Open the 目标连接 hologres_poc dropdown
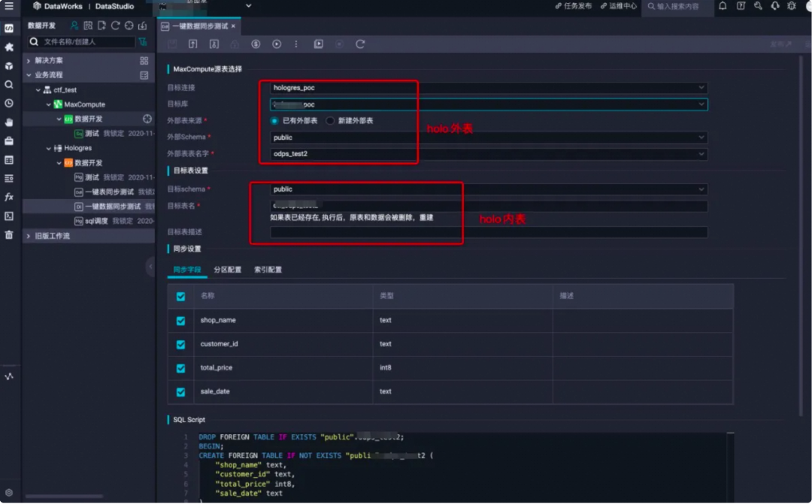The height and width of the screenshot is (504, 812). pyautogui.click(x=489, y=87)
